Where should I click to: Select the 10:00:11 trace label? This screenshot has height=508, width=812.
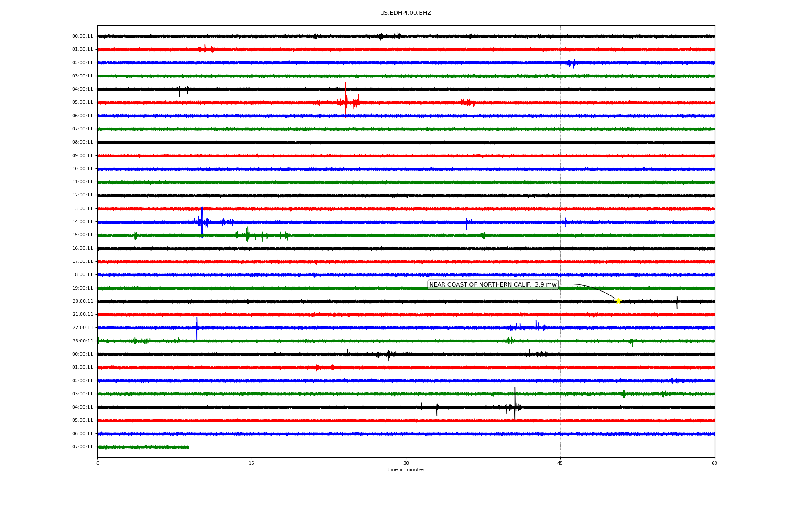(x=82, y=169)
